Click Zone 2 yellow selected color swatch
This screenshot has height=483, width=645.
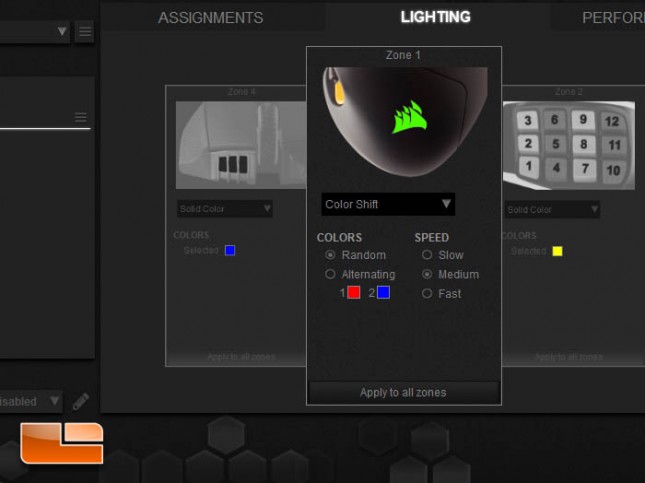[x=557, y=251]
